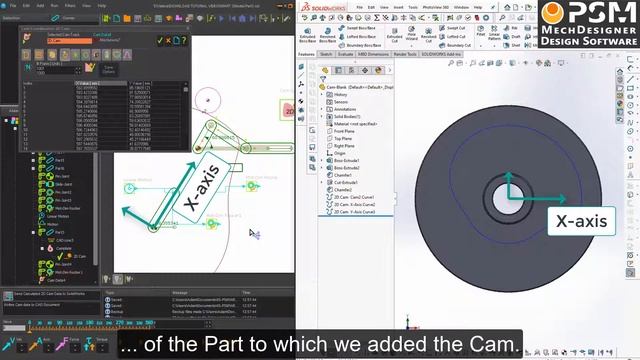This screenshot has height=360, width=640.
Task: Click blue play icon in MechDesigner toolbar
Action: pyautogui.click(x=222, y=18)
